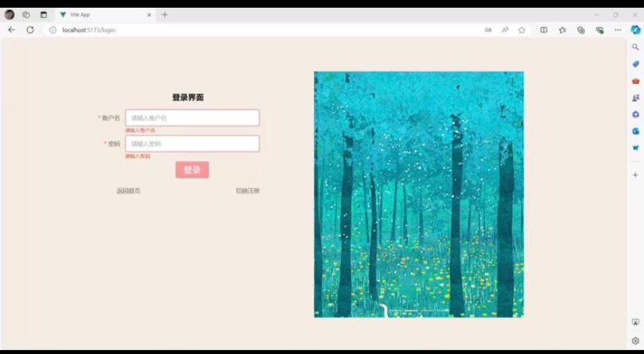Screen dimensions: 644x354
Task: Click the 登录界面 heading text
Action: click(188, 97)
